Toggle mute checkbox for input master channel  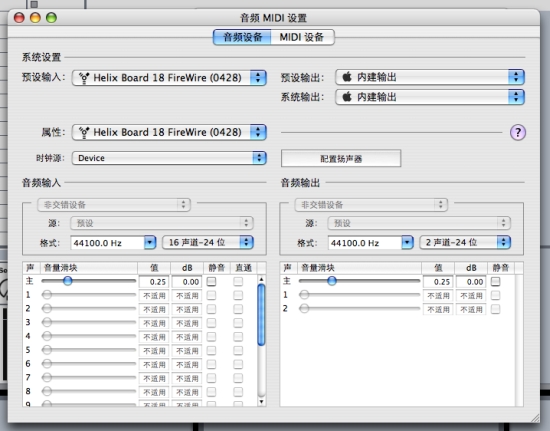coord(212,282)
